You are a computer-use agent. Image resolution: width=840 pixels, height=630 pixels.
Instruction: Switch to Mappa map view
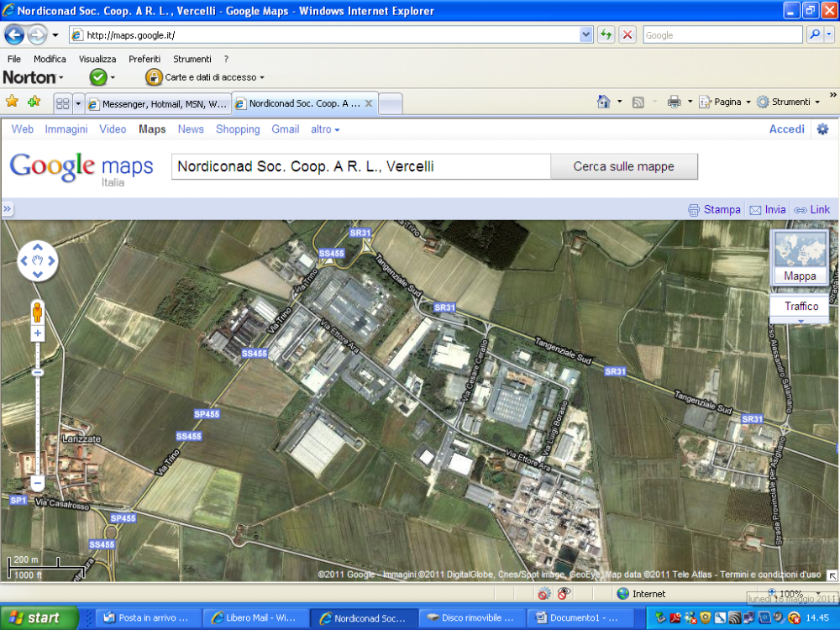pos(800,259)
